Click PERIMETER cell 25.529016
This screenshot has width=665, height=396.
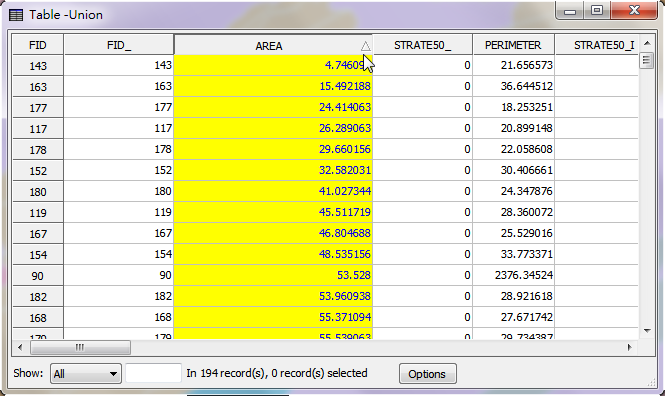point(514,234)
